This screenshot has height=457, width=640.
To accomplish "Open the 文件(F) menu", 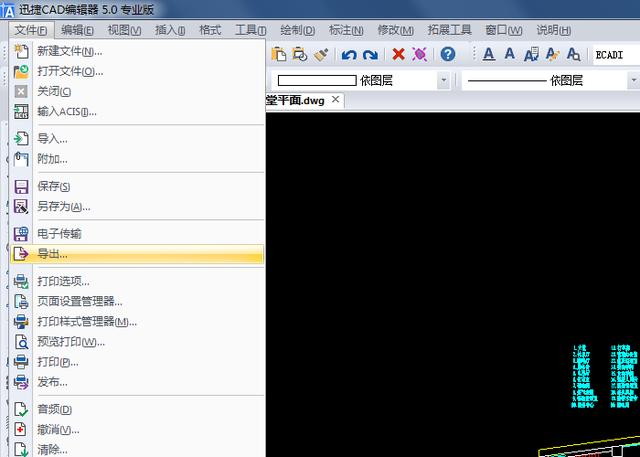I will [x=30, y=30].
